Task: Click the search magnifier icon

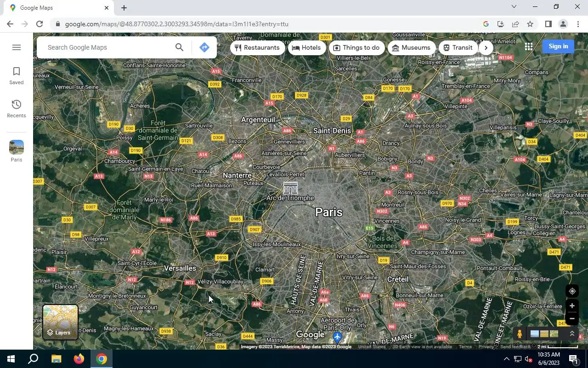Action: [x=179, y=47]
